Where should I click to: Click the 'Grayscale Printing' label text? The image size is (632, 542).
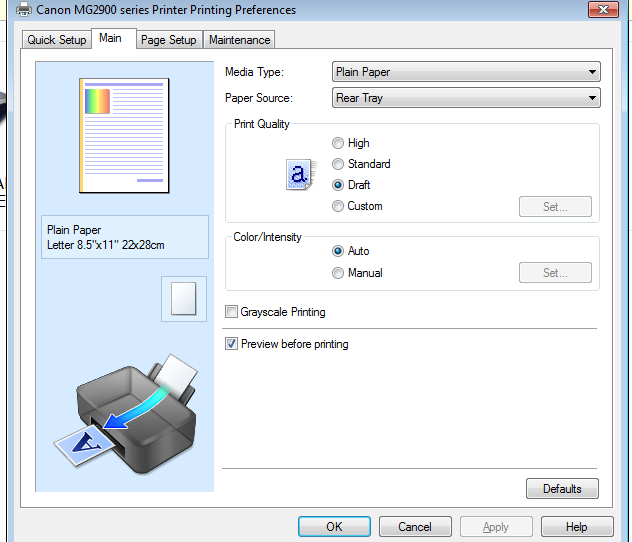(283, 312)
